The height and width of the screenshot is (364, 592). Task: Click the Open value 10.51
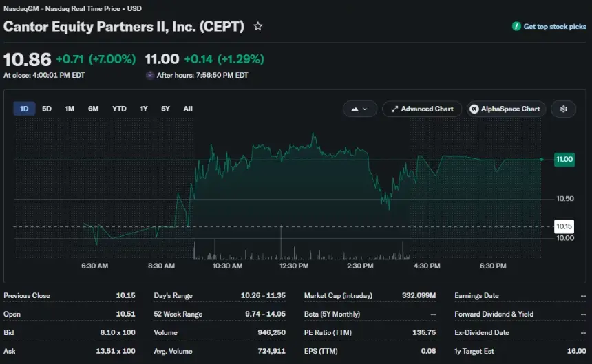click(x=125, y=314)
